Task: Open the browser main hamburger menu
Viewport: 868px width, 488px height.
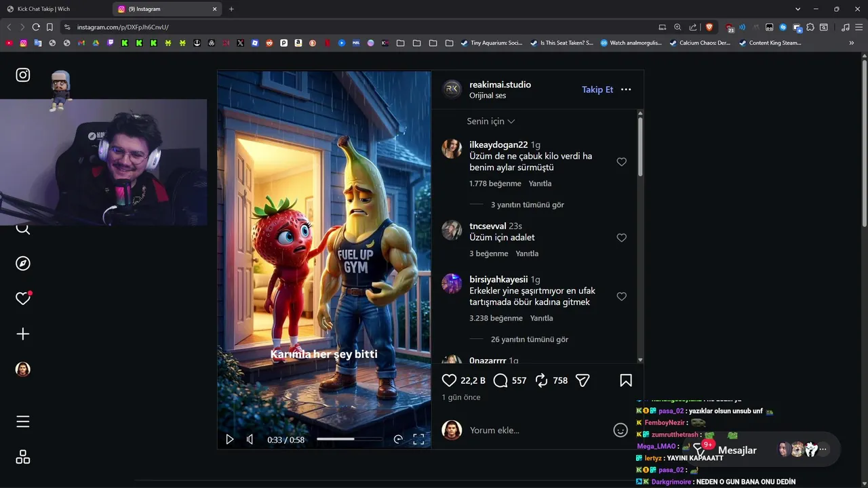Action: 859,27
